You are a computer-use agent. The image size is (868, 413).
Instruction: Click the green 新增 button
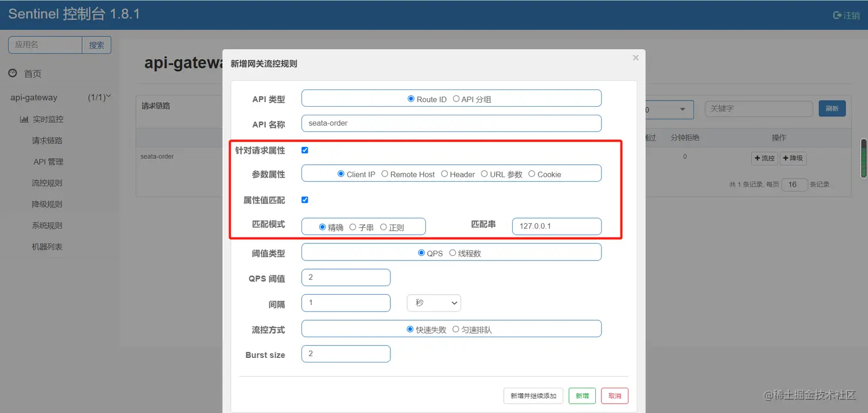tap(582, 396)
